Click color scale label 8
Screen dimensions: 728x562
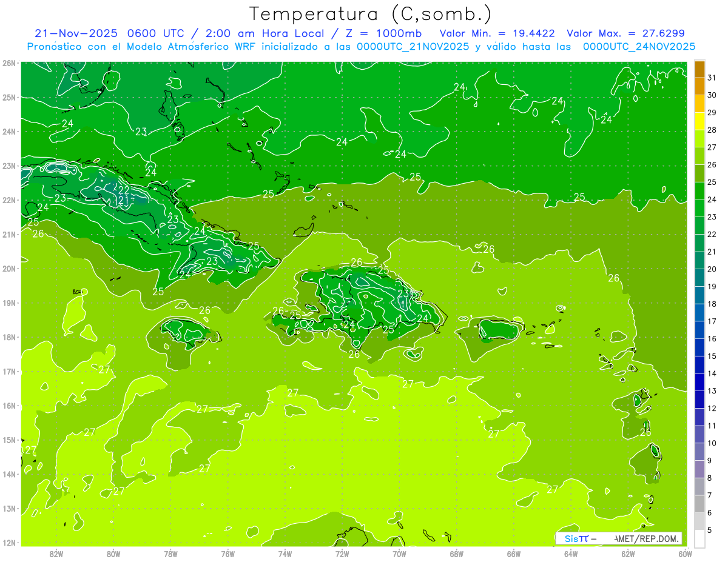pyautogui.click(x=710, y=478)
